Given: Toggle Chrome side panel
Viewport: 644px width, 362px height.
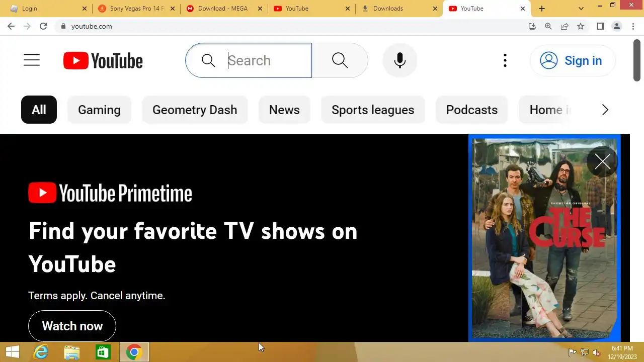Looking at the screenshot, I should click(600, 26).
